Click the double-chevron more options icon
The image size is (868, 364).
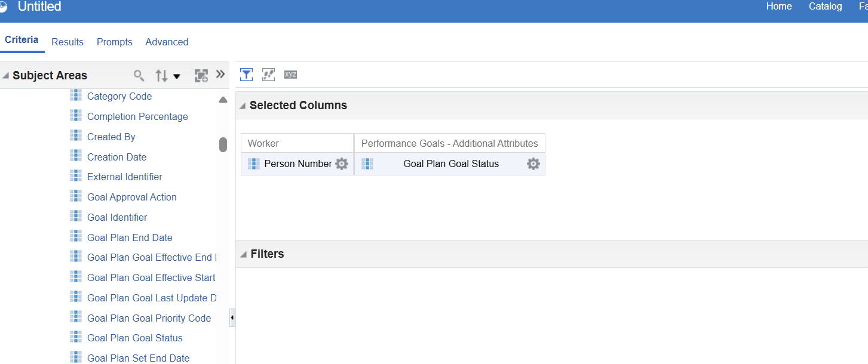point(220,75)
